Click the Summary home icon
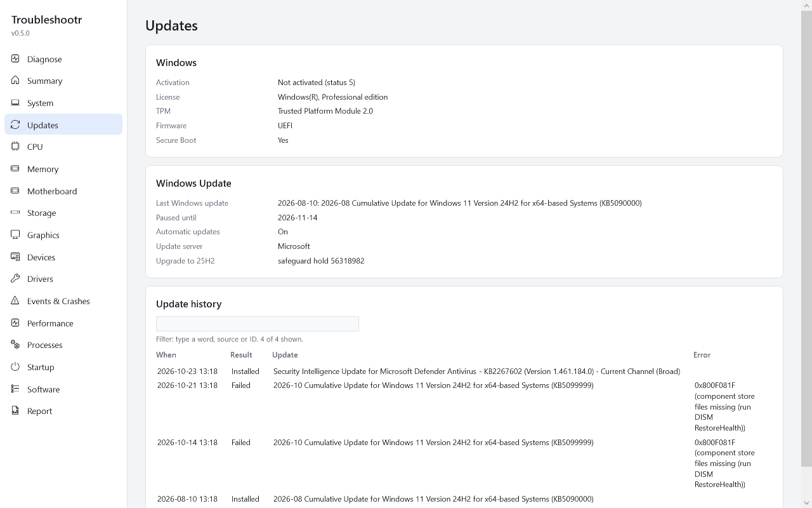This screenshot has width=812, height=508. click(x=15, y=81)
